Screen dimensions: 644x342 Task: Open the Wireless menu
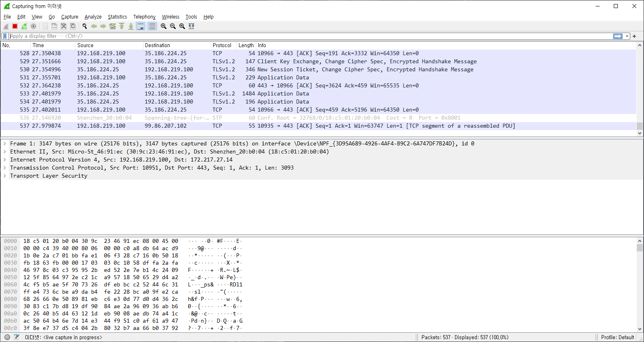170,17
